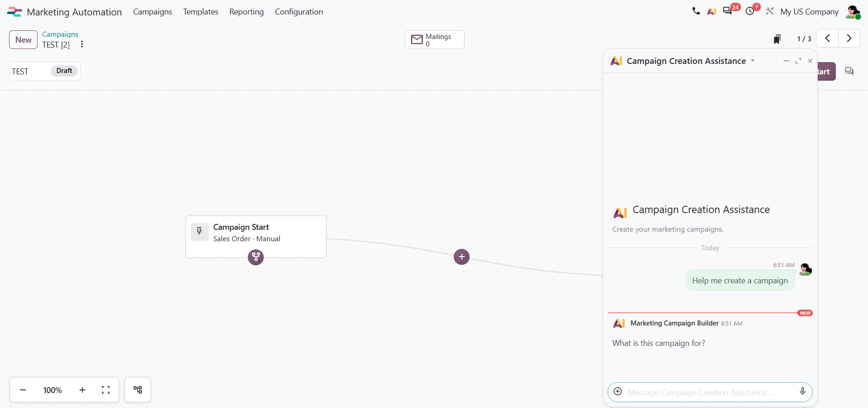Open the Campaigns menu
Image resolution: width=868 pixels, height=408 pixels.
coord(153,12)
